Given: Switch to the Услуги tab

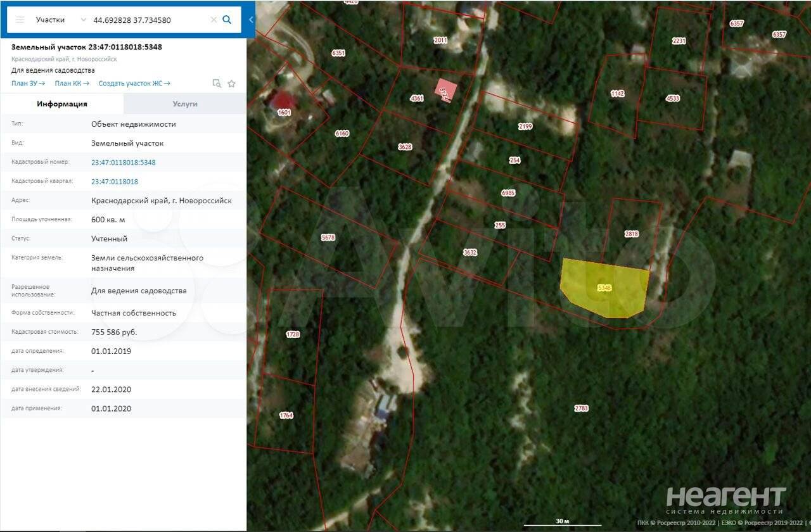Looking at the screenshot, I should [x=185, y=104].
